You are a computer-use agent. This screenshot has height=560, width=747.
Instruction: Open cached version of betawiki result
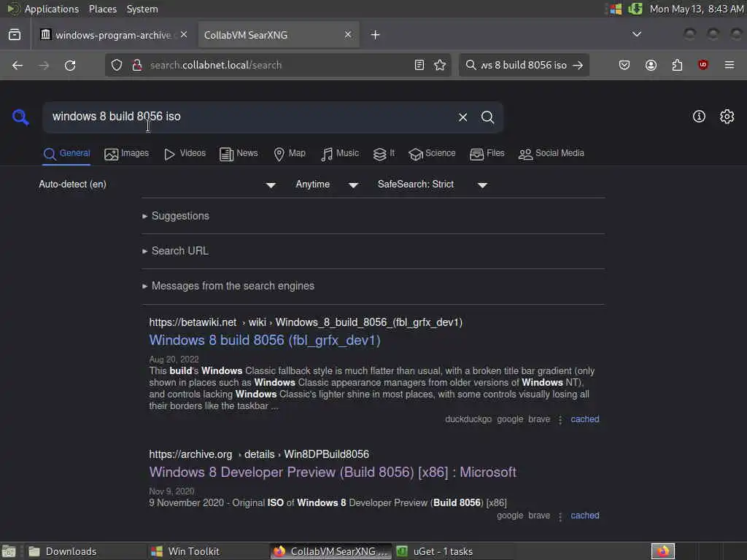(x=585, y=419)
